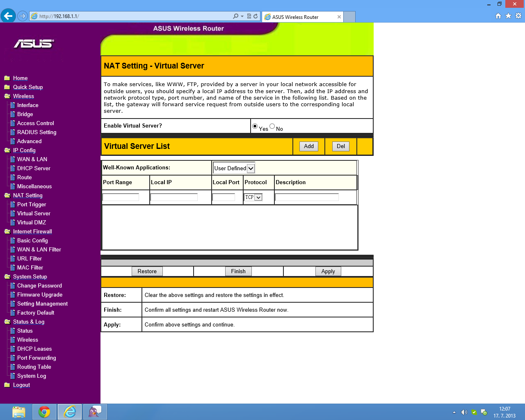Image resolution: width=525 pixels, height=420 pixels.
Task: Click the compatibility view icon in address bar
Action: coord(249,16)
